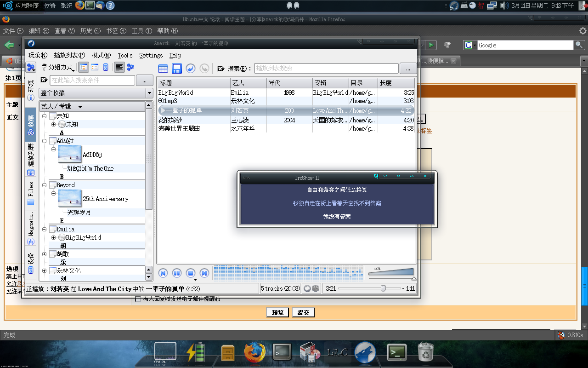Open the Settings menu in Amarok
The width and height of the screenshot is (588, 368).
pyautogui.click(x=151, y=55)
